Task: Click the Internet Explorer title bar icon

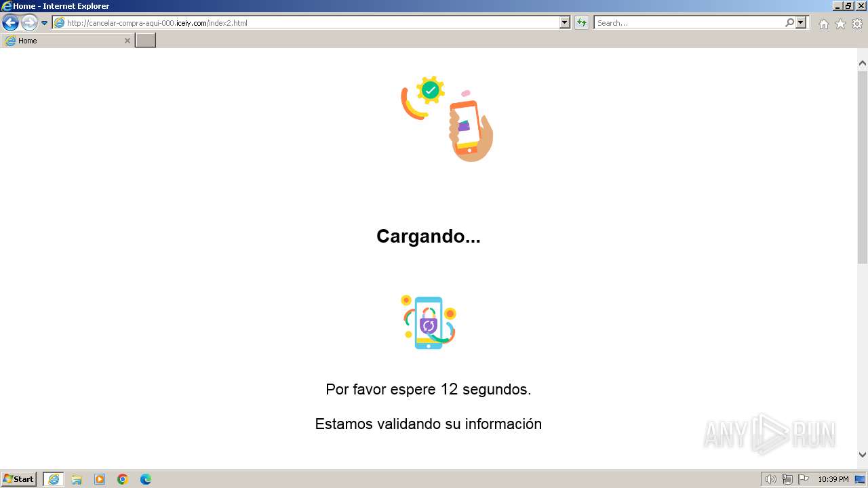Action: pyautogui.click(x=7, y=6)
